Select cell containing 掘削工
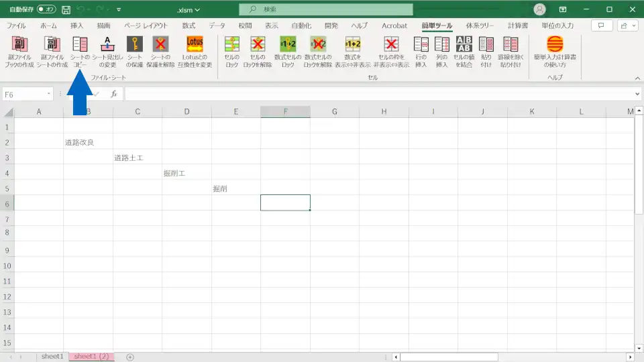Screen dimensions: 644x362 click(187, 173)
